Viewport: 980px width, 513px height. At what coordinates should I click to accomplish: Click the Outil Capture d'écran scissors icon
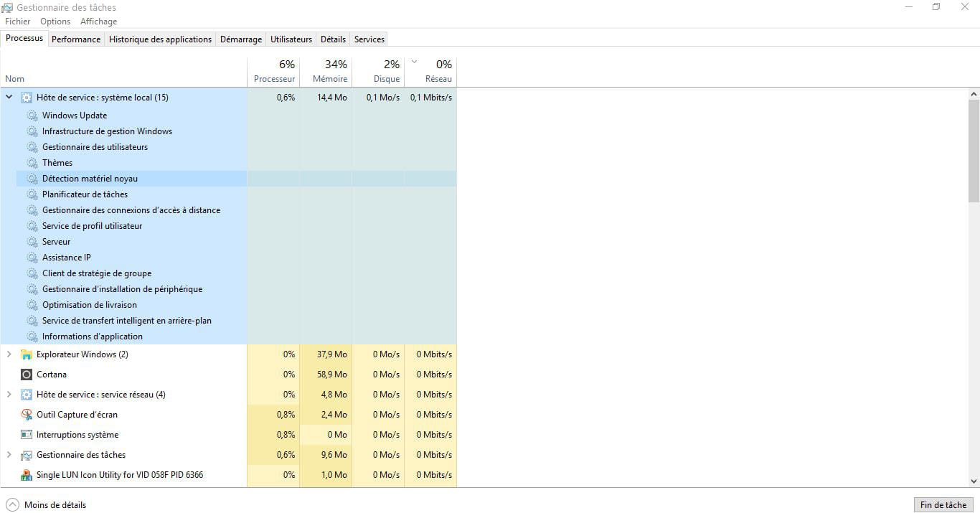(27, 415)
